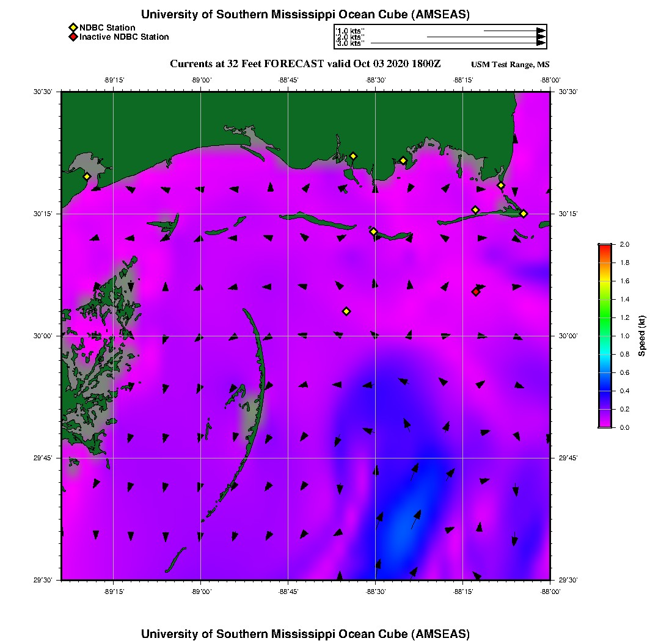Click the 1.0 kts arrow in the scale legend
672x641 pixels.
coord(513,31)
